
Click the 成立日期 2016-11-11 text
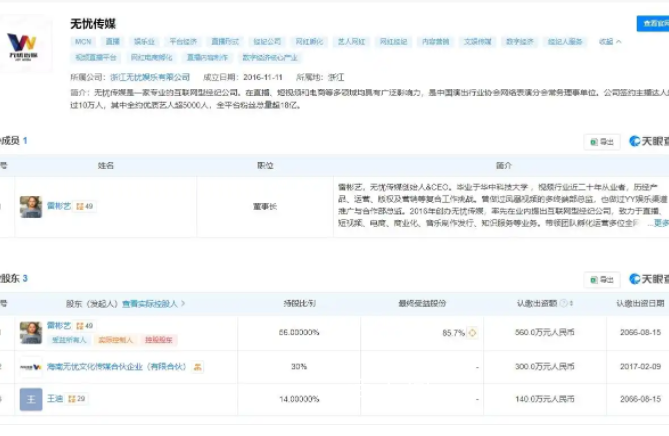pyautogui.click(x=243, y=77)
